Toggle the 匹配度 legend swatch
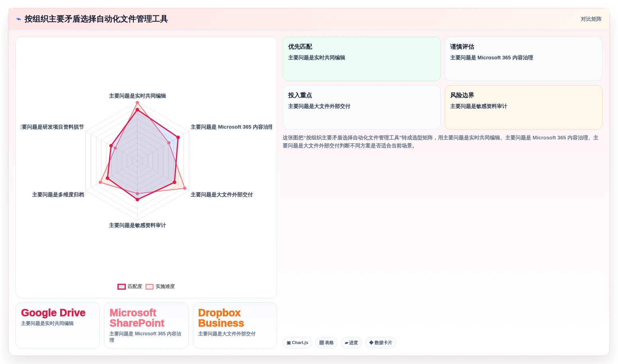 click(x=122, y=287)
